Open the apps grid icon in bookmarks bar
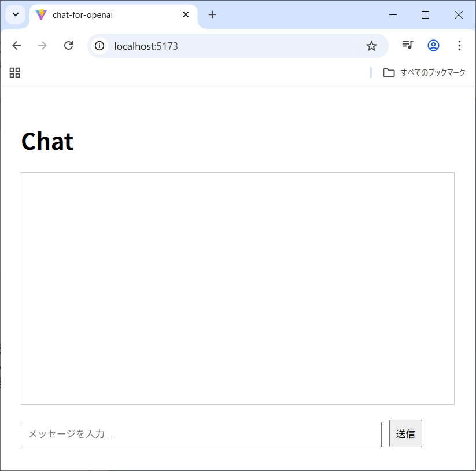 click(x=15, y=72)
